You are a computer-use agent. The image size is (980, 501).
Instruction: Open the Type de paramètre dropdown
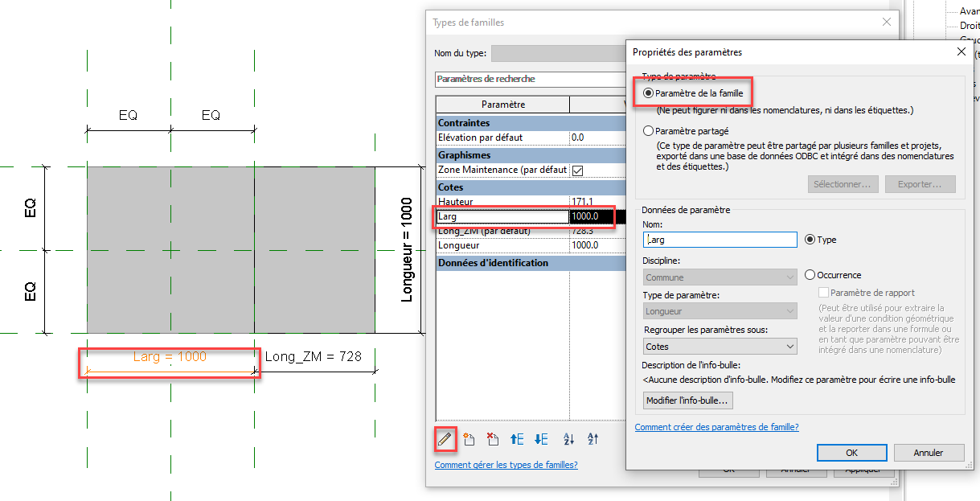tap(720, 311)
